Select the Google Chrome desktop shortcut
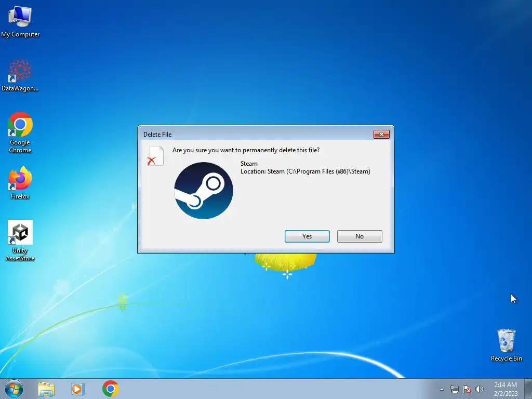This screenshot has width=532, height=399. (x=20, y=132)
